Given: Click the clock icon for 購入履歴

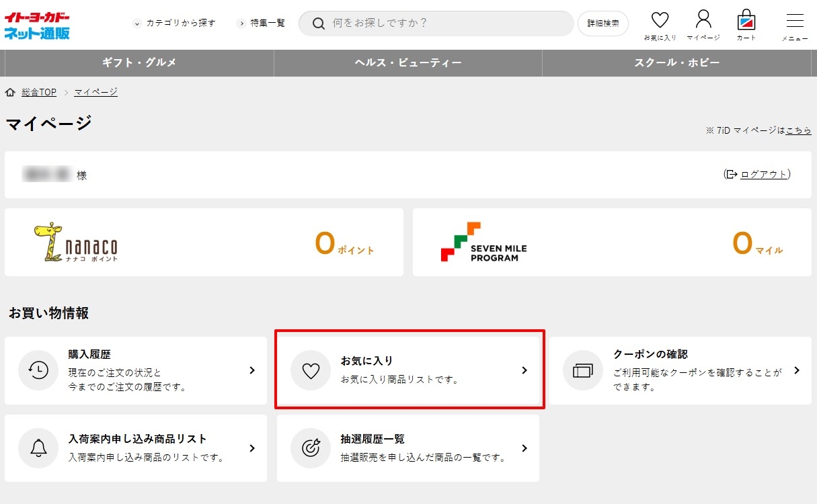Looking at the screenshot, I should (38, 370).
